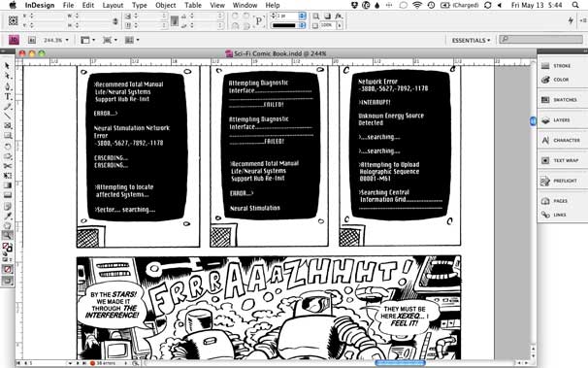Toggle constrain proportions link icon
This screenshot has height=368, width=588.
(115, 21)
